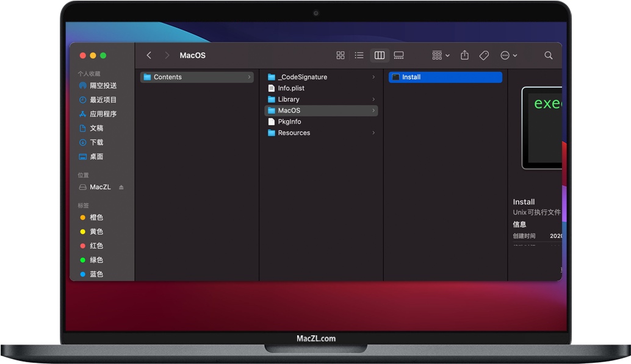The width and height of the screenshot is (631, 364).
Task: Expand the Resources folder chevron
Action: (373, 133)
